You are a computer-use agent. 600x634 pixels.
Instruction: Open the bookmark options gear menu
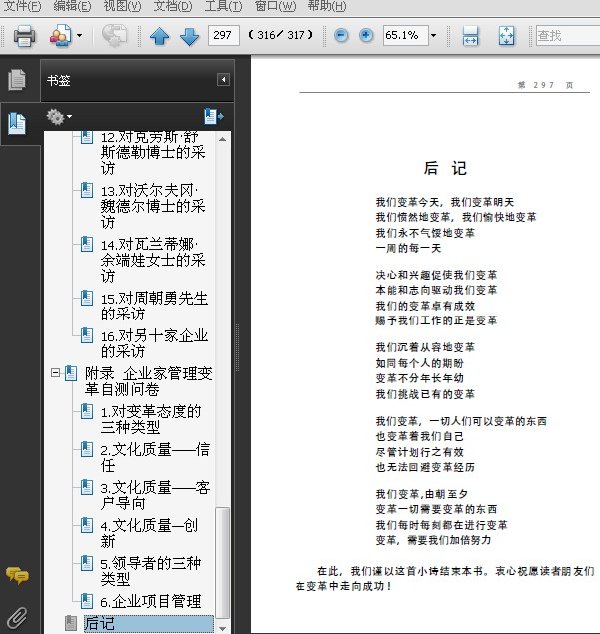point(59,117)
